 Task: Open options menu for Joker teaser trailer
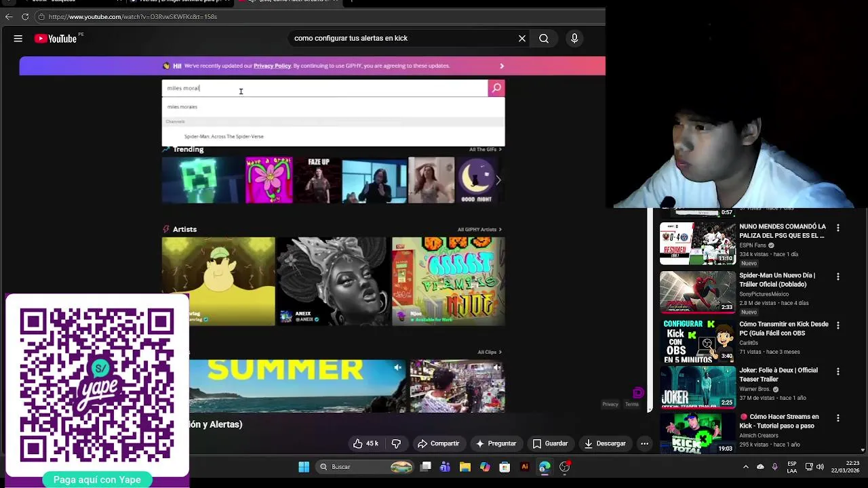click(838, 372)
